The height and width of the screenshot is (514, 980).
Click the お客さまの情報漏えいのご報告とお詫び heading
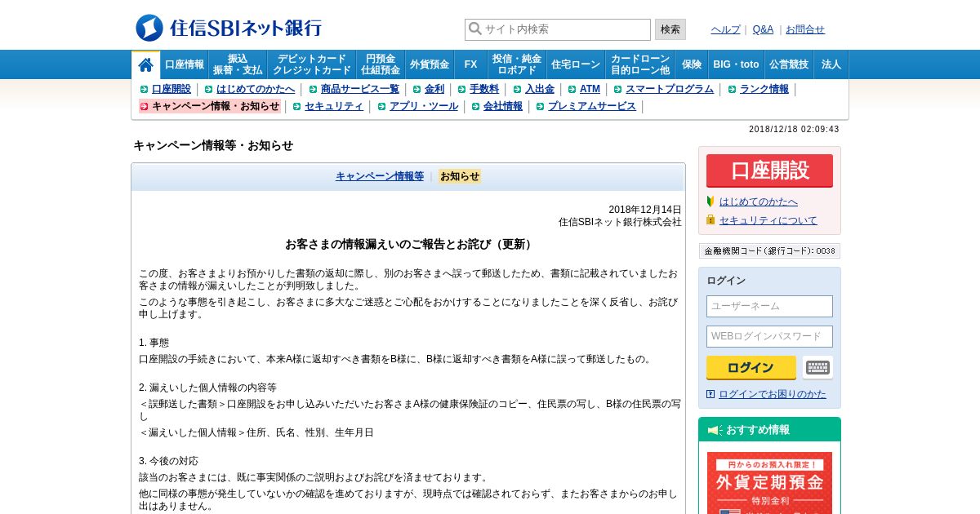click(x=410, y=244)
